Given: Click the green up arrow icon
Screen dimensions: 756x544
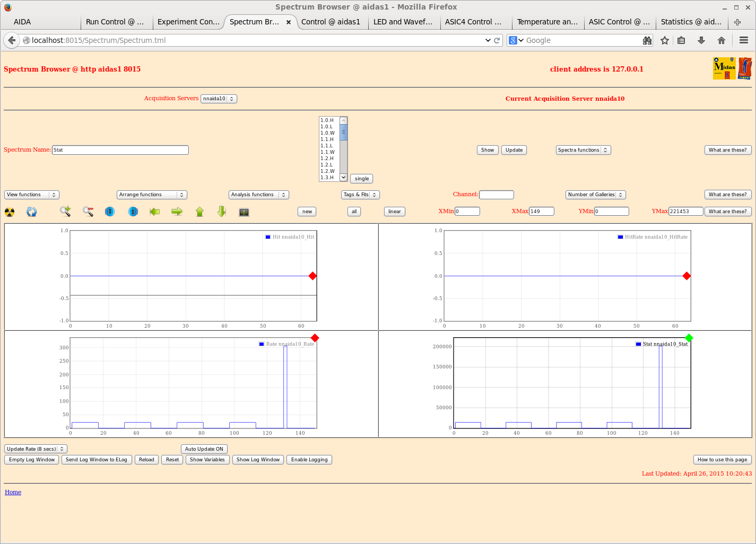Looking at the screenshot, I should [199, 212].
